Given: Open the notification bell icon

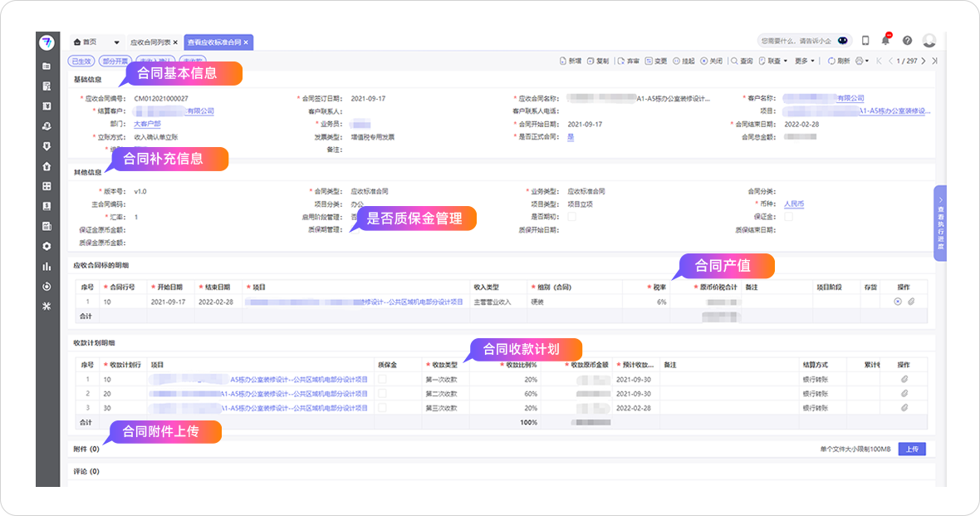Looking at the screenshot, I should [886, 41].
